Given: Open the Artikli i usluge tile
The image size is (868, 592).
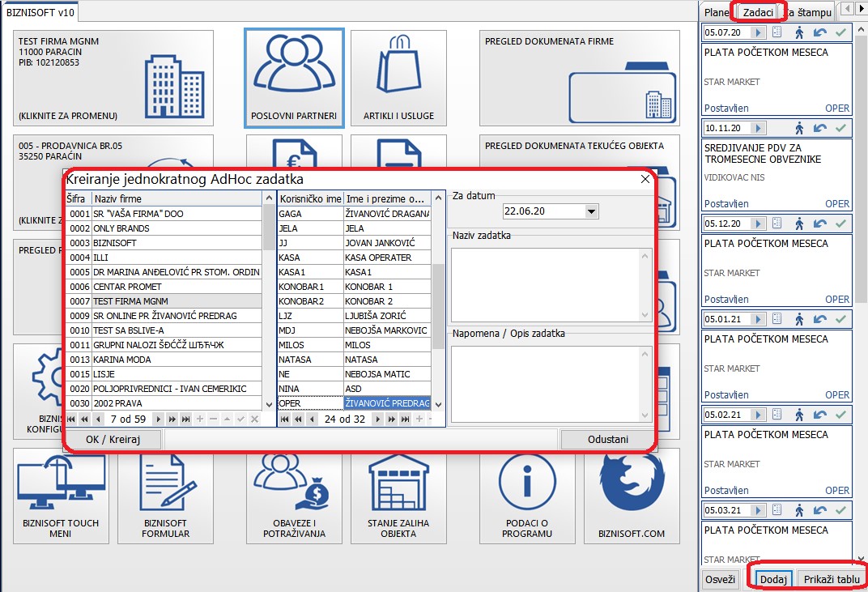Looking at the screenshot, I should click(x=398, y=78).
